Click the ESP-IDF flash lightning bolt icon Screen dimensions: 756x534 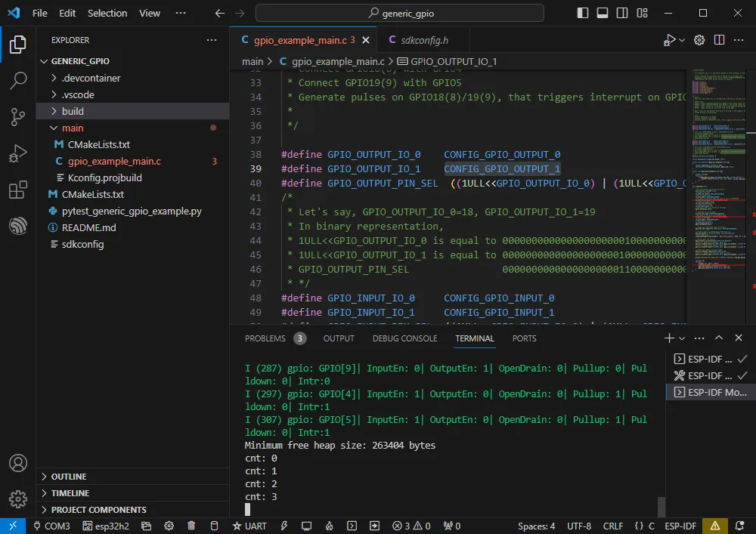tap(285, 526)
